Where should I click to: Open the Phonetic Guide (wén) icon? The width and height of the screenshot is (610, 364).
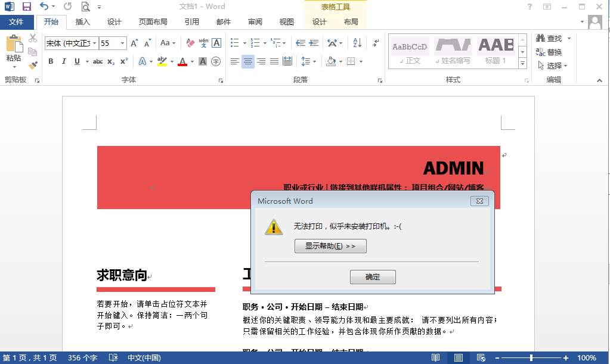tap(203, 43)
